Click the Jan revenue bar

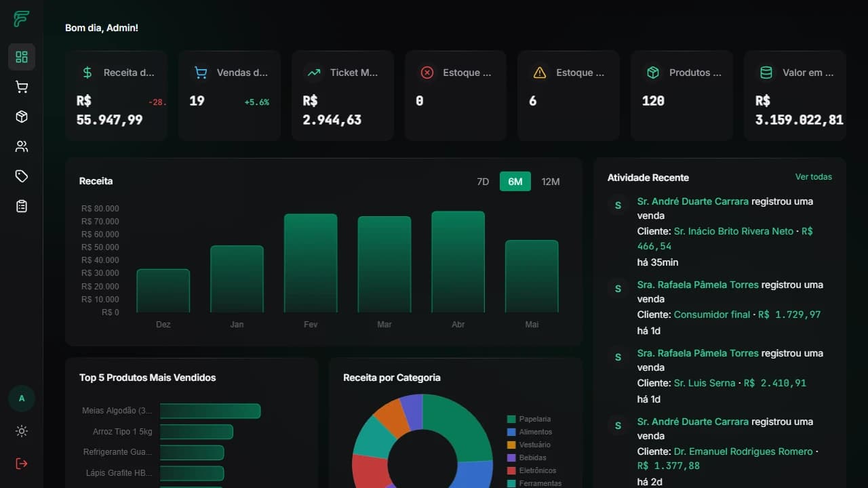[x=237, y=279]
